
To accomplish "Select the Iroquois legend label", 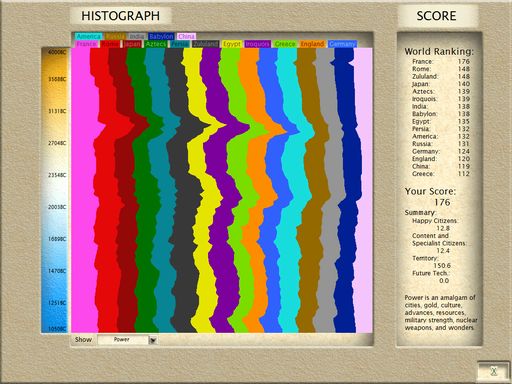I will click(257, 44).
